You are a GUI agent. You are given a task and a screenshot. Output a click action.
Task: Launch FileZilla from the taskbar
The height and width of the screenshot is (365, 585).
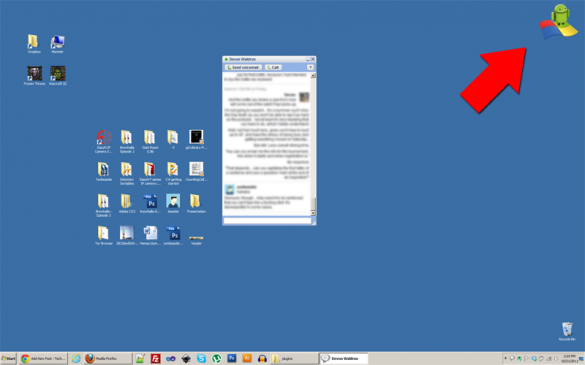tap(156, 359)
